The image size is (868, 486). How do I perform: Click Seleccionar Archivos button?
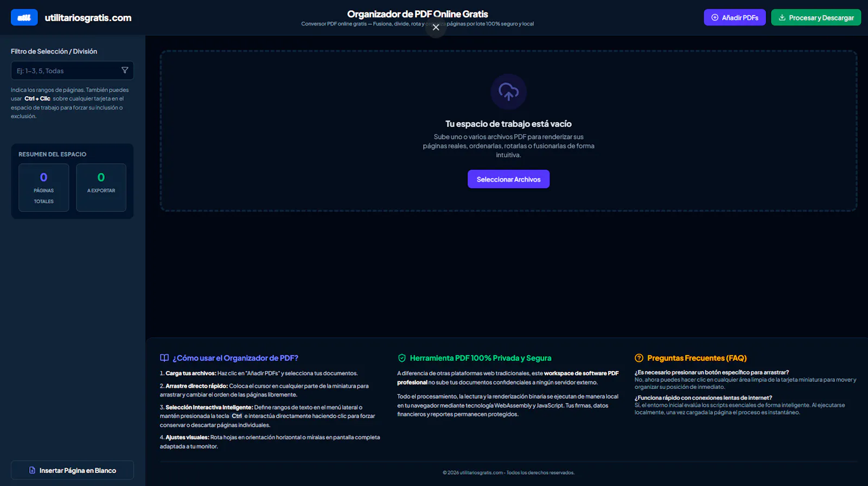tap(508, 179)
